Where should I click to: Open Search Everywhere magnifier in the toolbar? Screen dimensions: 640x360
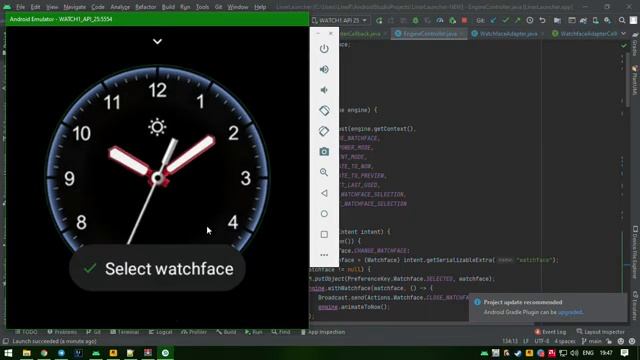pos(622,20)
